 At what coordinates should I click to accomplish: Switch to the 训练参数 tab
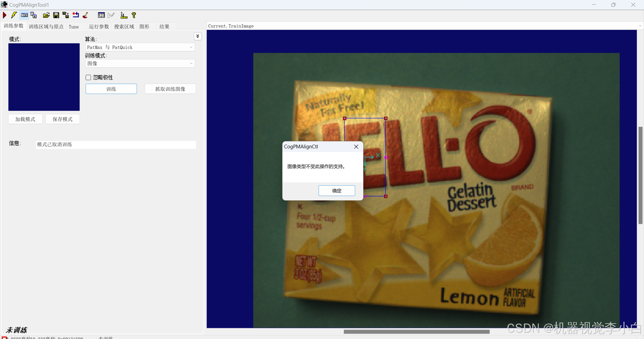(14, 26)
